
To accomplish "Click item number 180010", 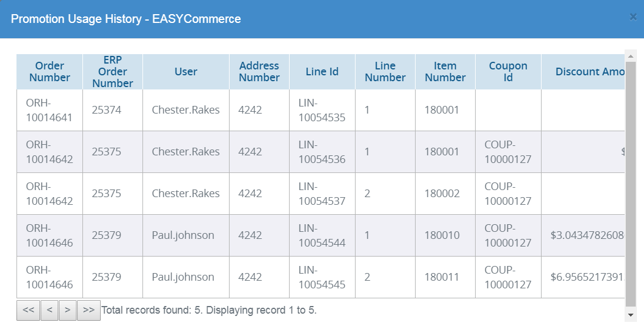I will 442,235.
